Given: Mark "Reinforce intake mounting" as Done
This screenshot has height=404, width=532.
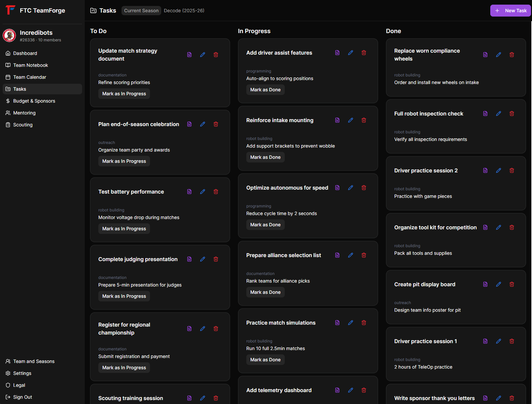Looking at the screenshot, I should pyautogui.click(x=265, y=157).
